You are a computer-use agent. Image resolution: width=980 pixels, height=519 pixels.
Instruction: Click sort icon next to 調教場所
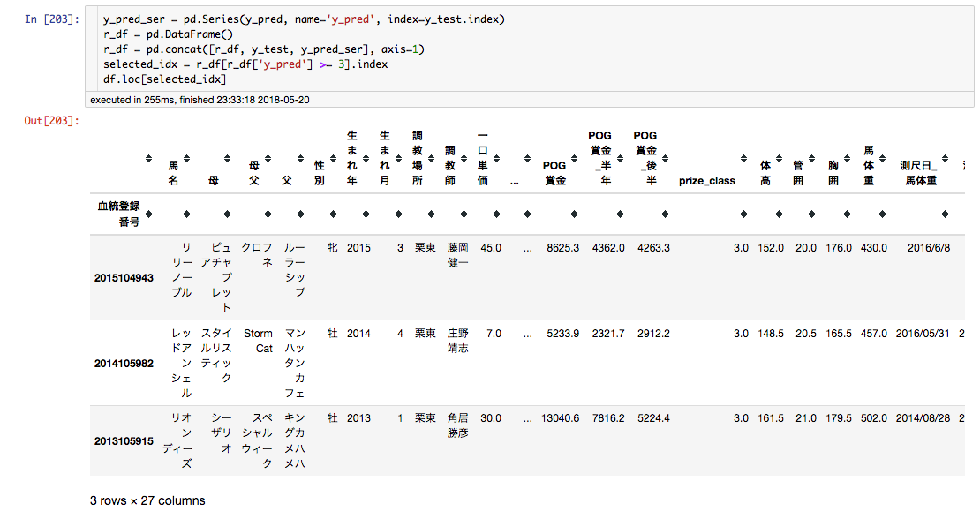coord(431,159)
